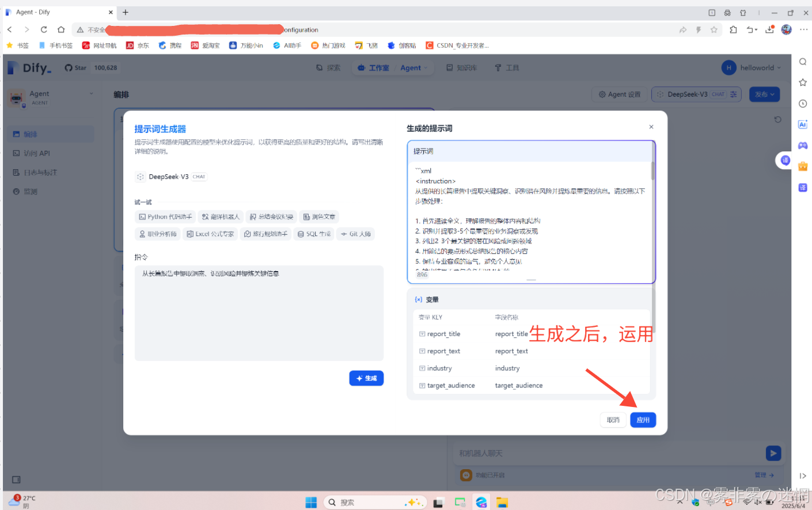Open the CSDN bookmark
The height and width of the screenshot is (510, 812).
pyautogui.click(x=457, y=45)
